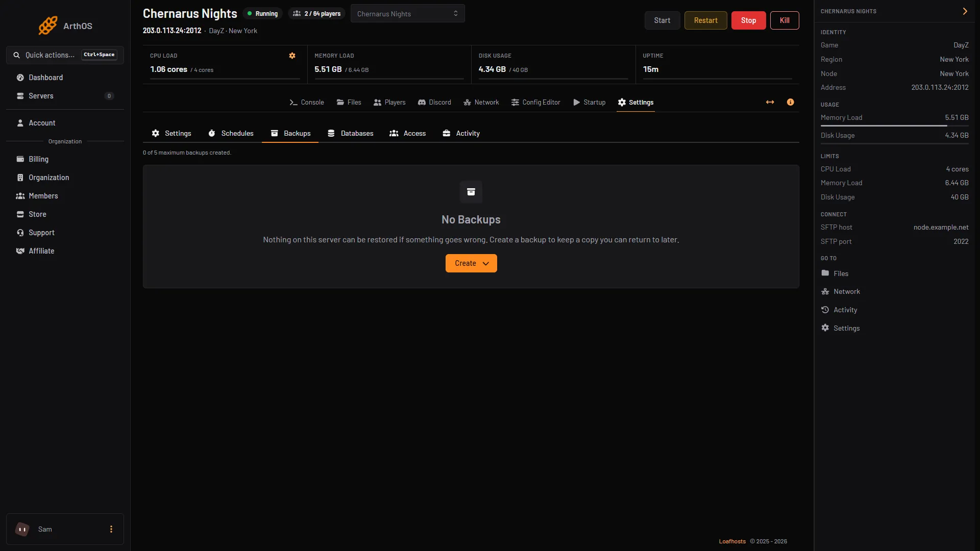This screenshot has width=980, height=551.
Task: Select the Schedules sub-tab
Action: [x=231, y=134]
